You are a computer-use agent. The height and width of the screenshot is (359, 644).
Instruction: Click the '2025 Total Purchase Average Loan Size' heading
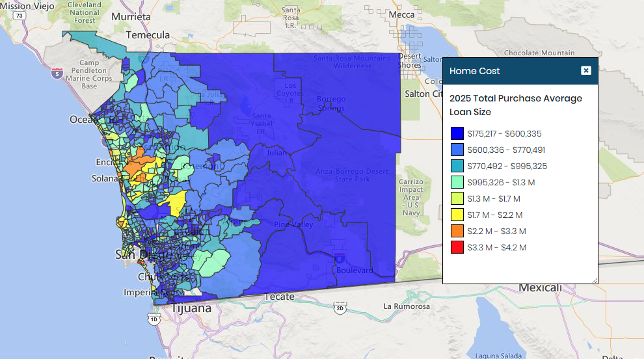[515, 105]
